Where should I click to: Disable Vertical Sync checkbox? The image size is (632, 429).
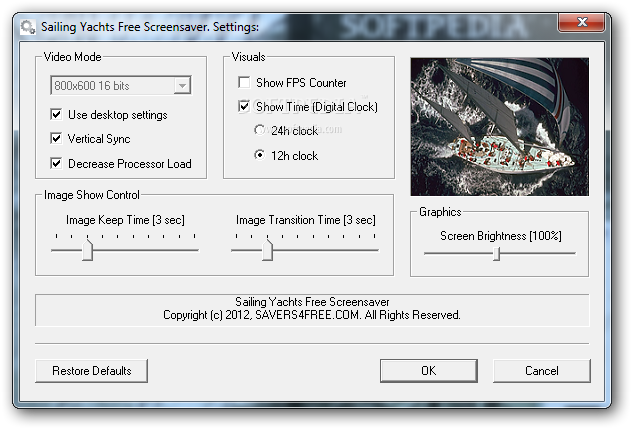coord(56,139)
